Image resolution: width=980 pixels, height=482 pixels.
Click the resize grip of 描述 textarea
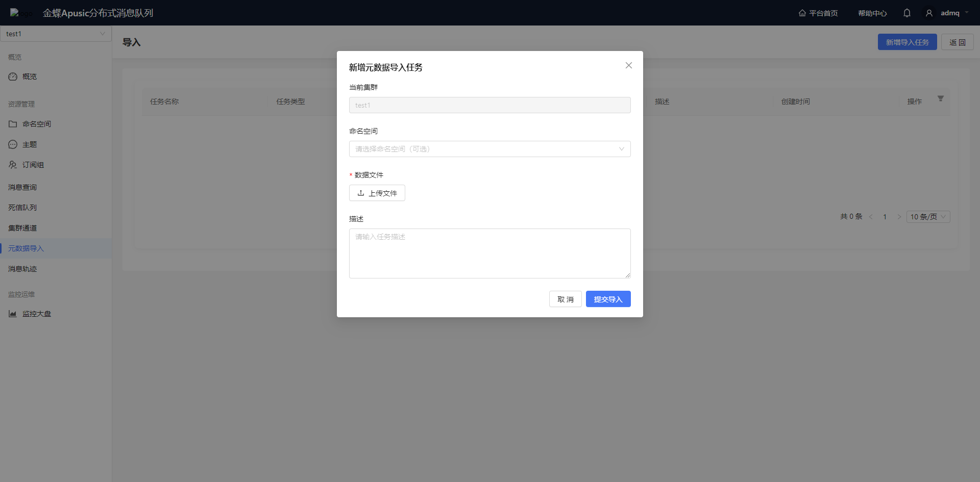(x=628, y=275)
